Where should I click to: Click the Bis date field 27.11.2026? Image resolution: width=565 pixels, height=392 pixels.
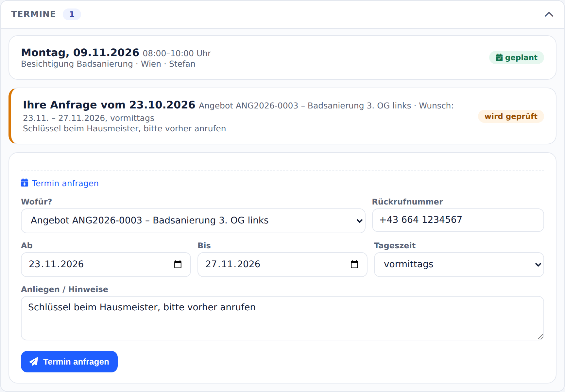[282, 265]
